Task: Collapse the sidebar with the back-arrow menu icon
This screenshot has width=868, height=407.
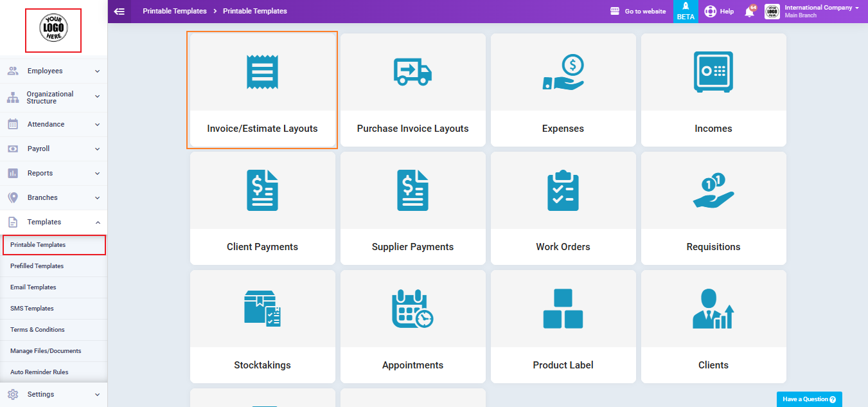Action: tap(119, 11)
